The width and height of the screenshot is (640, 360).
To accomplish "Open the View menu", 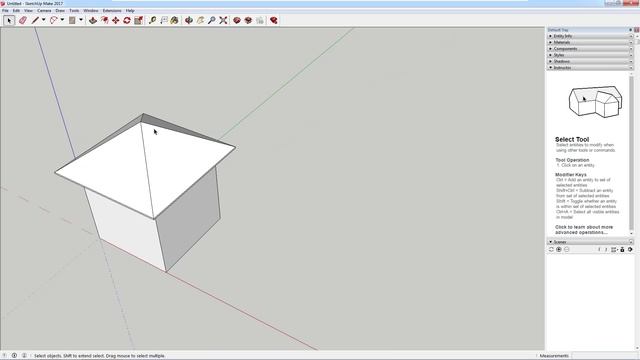I will [29, 11].
